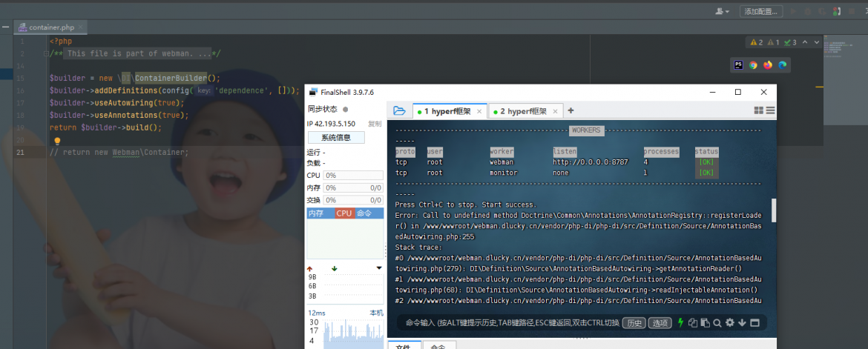Viewport: 868px width, 349px height.
Task: Open command 历史 history button
Action: point(634,323)
